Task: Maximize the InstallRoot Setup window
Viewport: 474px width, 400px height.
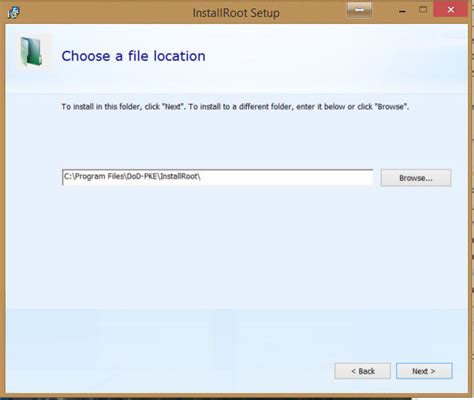Action: point(423,10)
